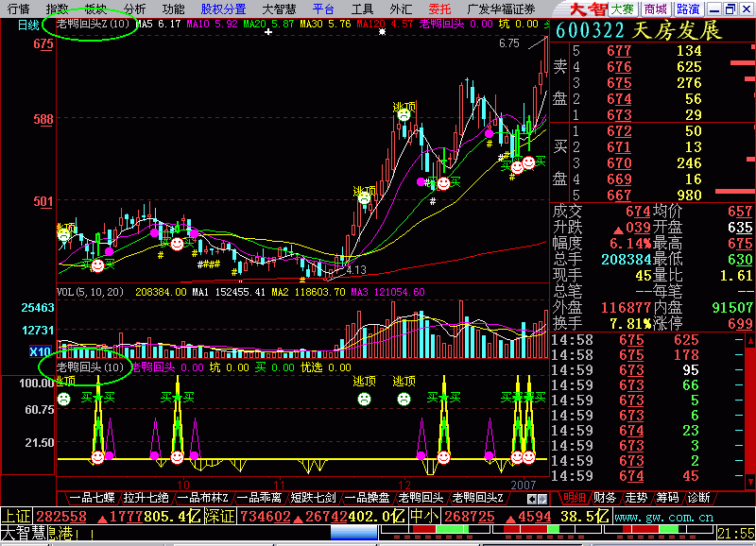This screenshot has width=756, height=546.
Task: Click the 大智慧 ticker label at bottom-left
Action: click(x=25, y=533)
